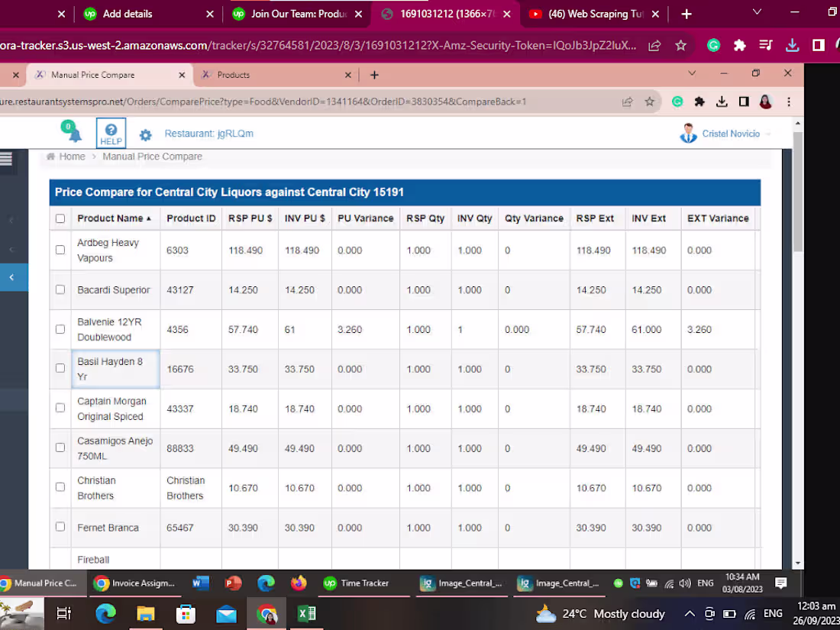Image resolution: width=840 pixels, height=630 pixels.
Task: Select the Manual Price Compare tab
Action: click(110, 75)
